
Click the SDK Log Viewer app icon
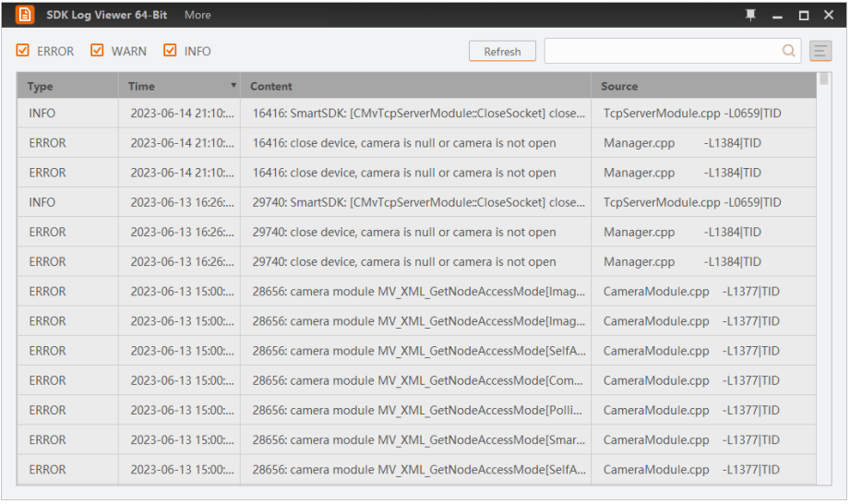point(24,15)
